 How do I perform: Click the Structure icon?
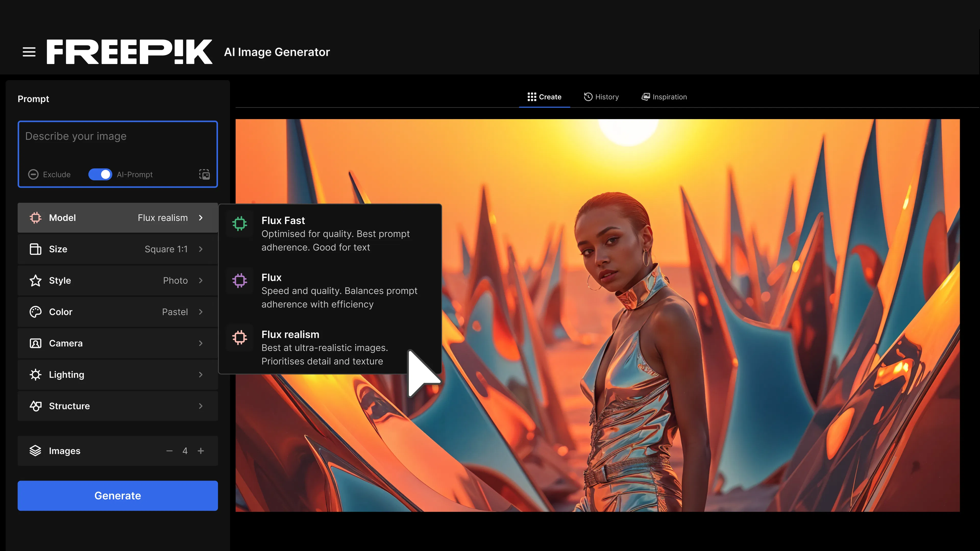tap(35, 406)
